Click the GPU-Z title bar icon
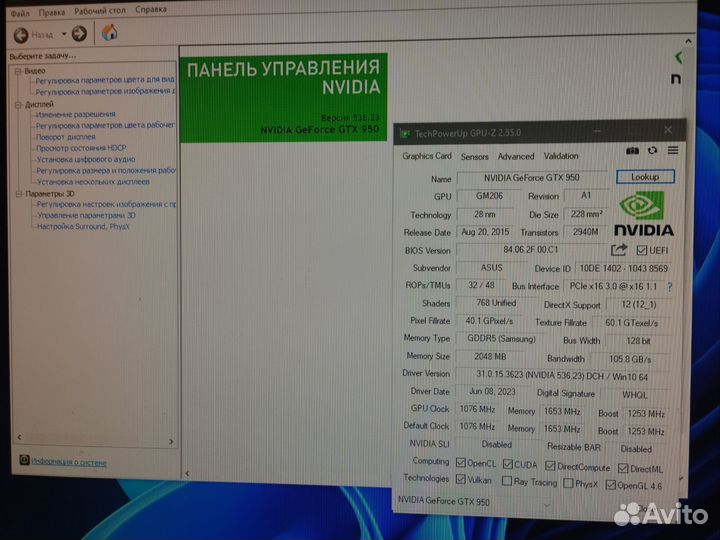 pyautogui.click(x=405, y=134)
